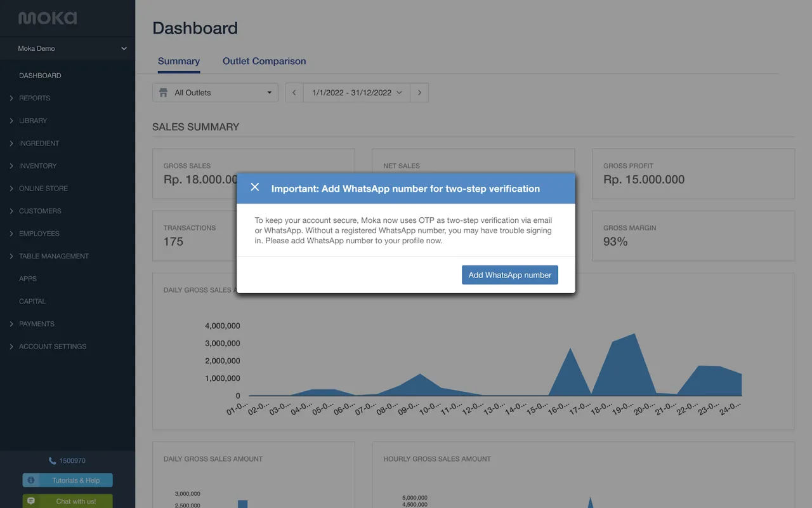The image size is (812, 508).
Task: Select the Summary tab
Action: [179, 61]
